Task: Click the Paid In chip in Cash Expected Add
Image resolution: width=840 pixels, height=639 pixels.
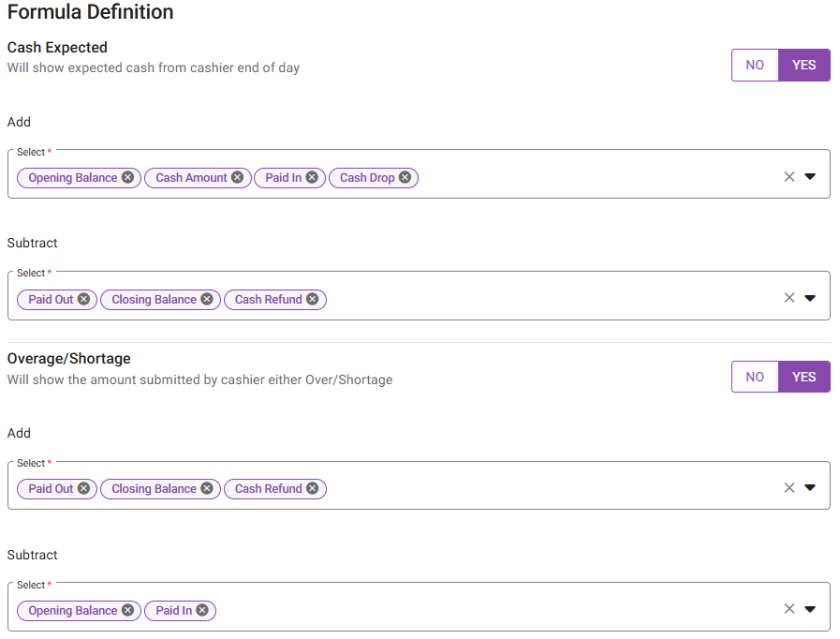Action: pos(283,177)
